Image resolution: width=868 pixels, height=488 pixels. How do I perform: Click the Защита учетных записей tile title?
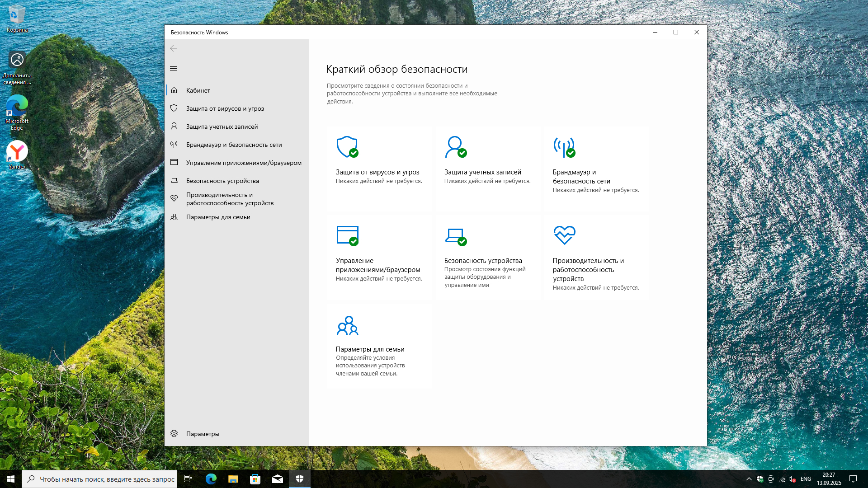coord(482,172)
